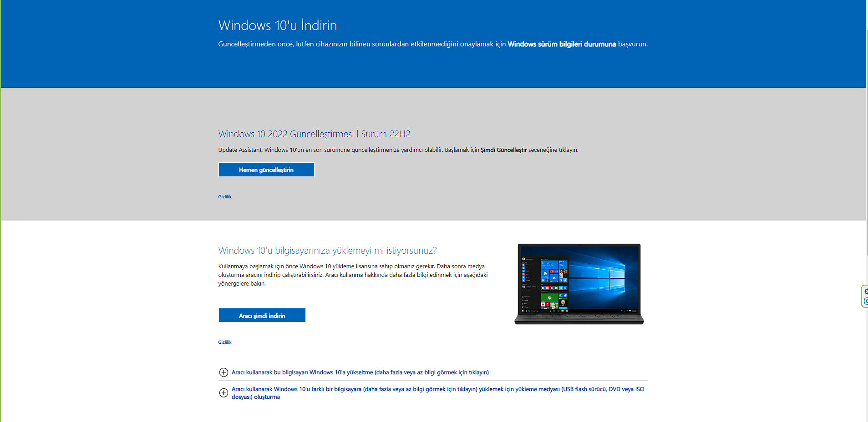Image resolution: width=868 pixels, height=422 pixels.
Task: Click the Windows 10 laptop image
Action: point(579,284)
